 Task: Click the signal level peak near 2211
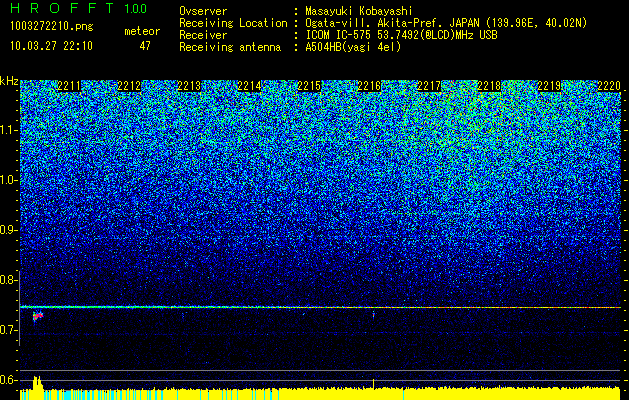point(37,382)
